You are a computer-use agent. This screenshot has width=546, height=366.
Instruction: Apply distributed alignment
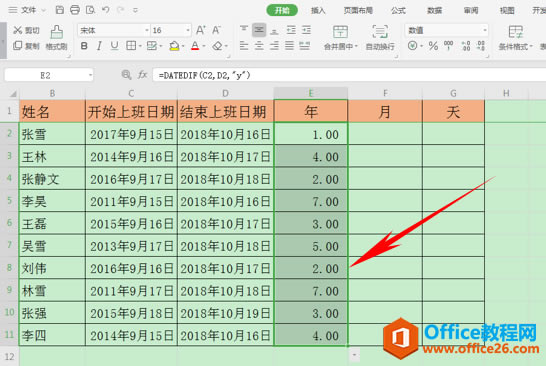304,46
